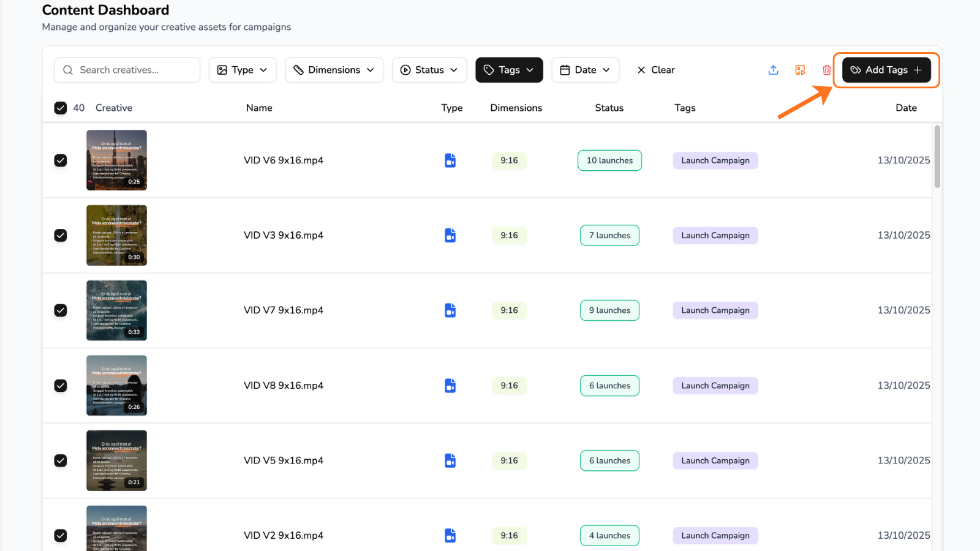Open the Tags filter menu
The height and width of the screenshot is (551, 980).
coord(509,70)
